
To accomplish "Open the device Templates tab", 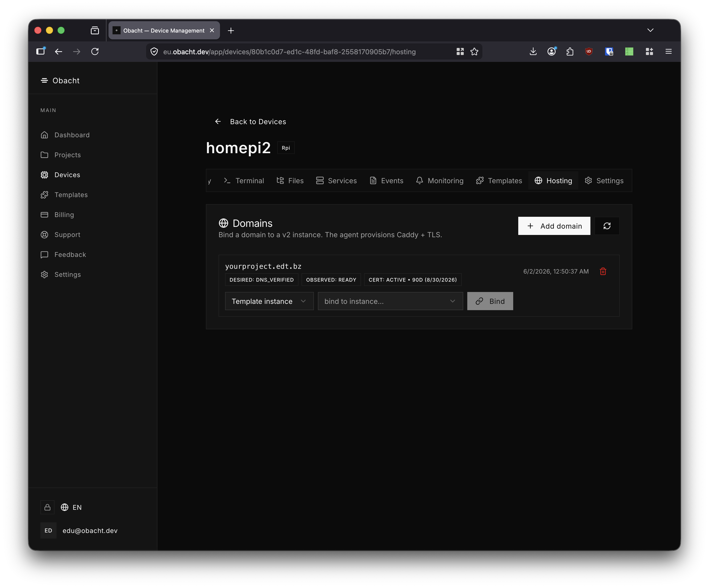I will pos(499,181).
